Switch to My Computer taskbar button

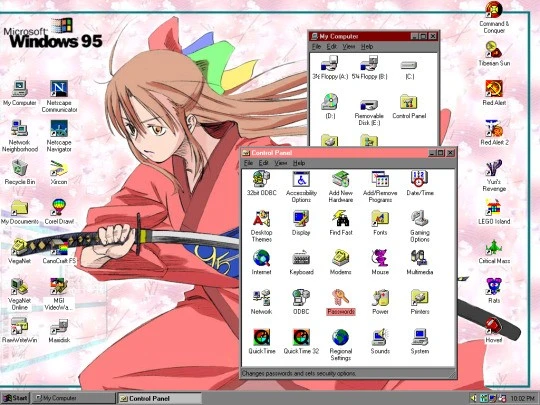(x=73, y=398)
